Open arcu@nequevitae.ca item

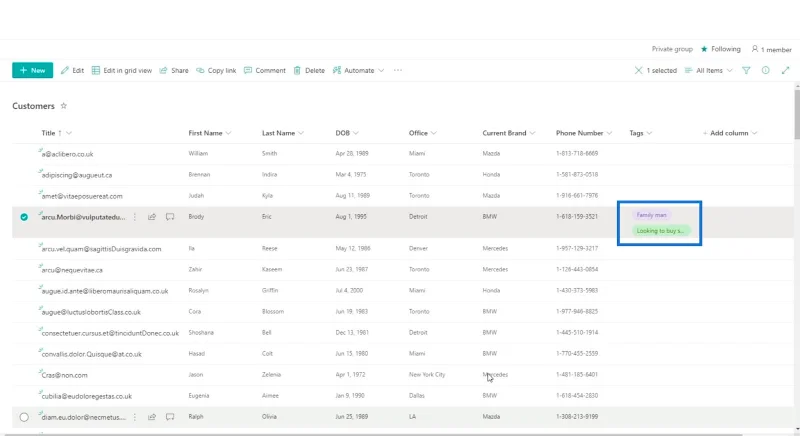pos(72,270)
